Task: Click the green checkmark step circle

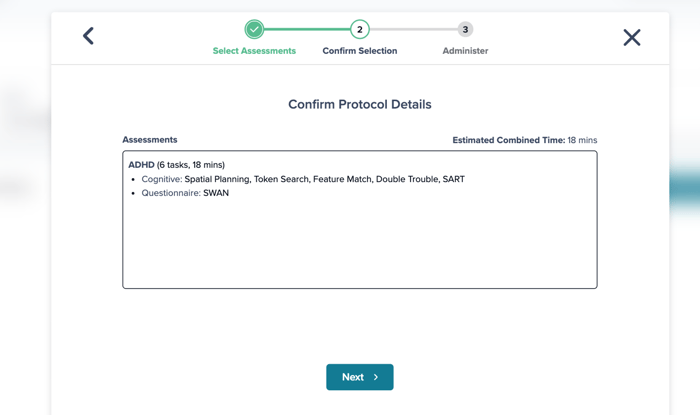Action: coord(254,29)
